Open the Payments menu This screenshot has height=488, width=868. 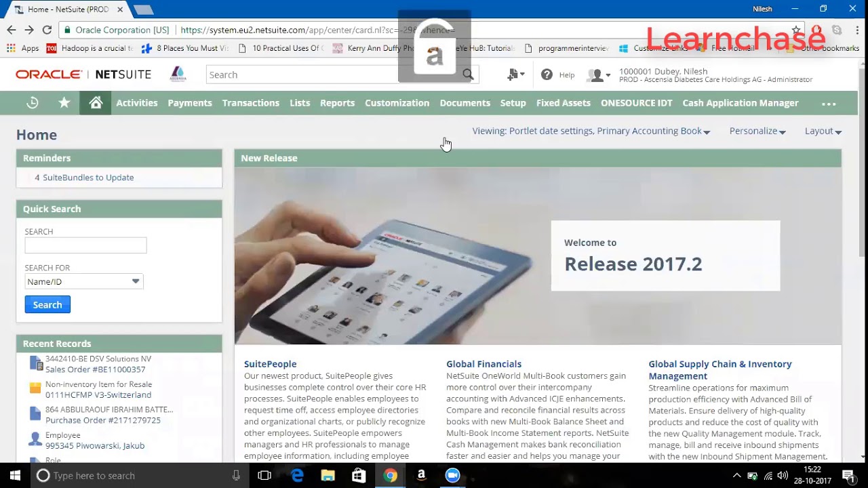(190, 103)
